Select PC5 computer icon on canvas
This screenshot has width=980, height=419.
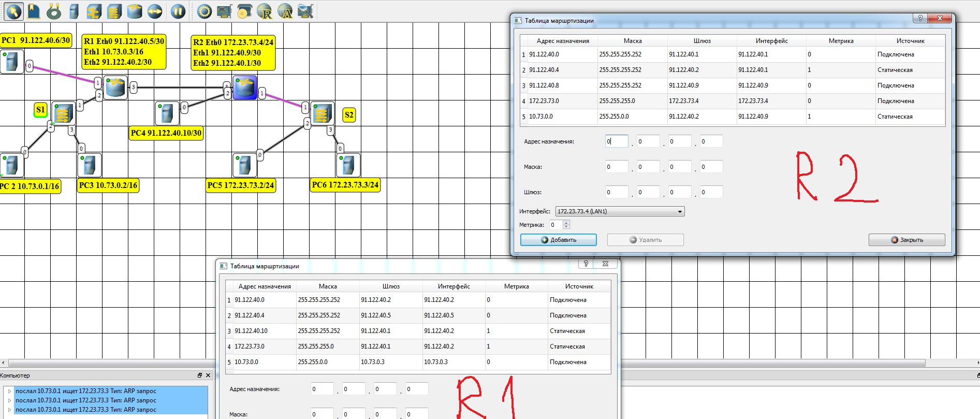tap(244, 165)
